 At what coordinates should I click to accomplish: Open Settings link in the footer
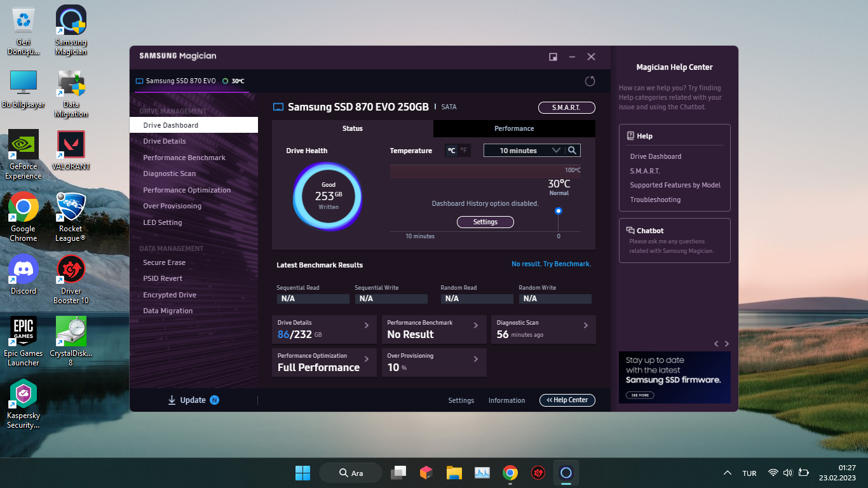tap(461, 400)
